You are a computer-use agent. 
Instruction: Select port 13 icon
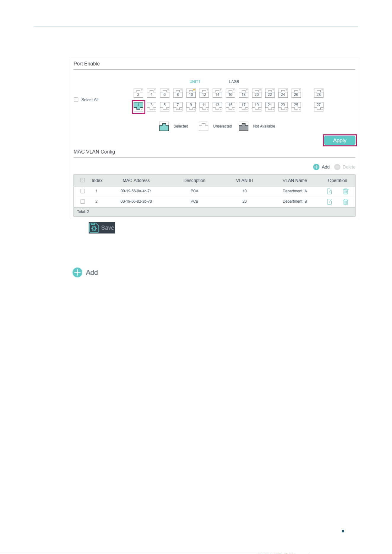point(217,107)
